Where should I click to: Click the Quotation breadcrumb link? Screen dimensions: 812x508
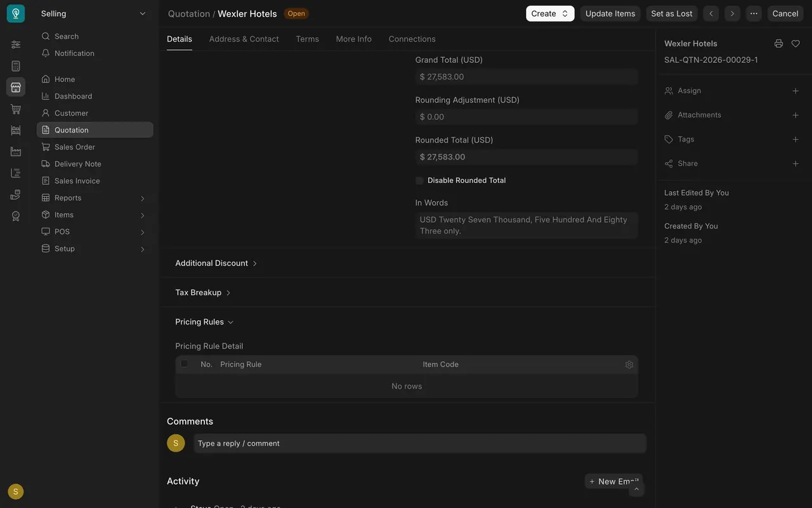(189, 13)
